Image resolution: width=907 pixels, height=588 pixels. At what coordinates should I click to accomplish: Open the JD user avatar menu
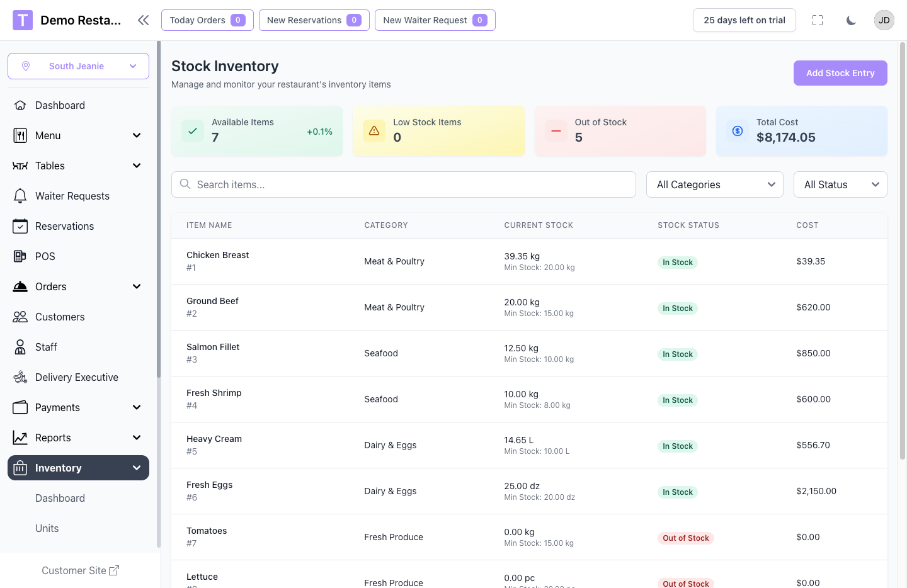coord(884,20)
